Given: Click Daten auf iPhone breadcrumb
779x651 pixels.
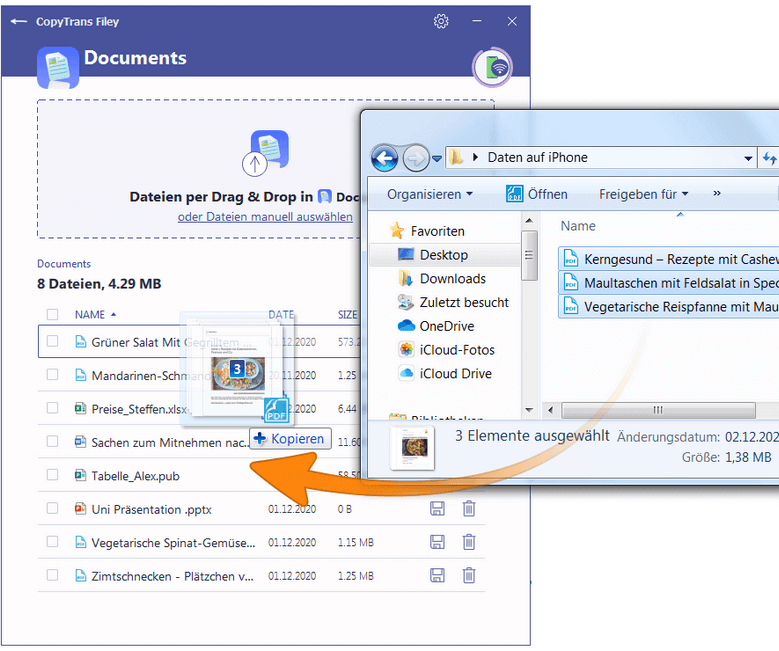Looking at the screenshot, I should coord(538,158).
